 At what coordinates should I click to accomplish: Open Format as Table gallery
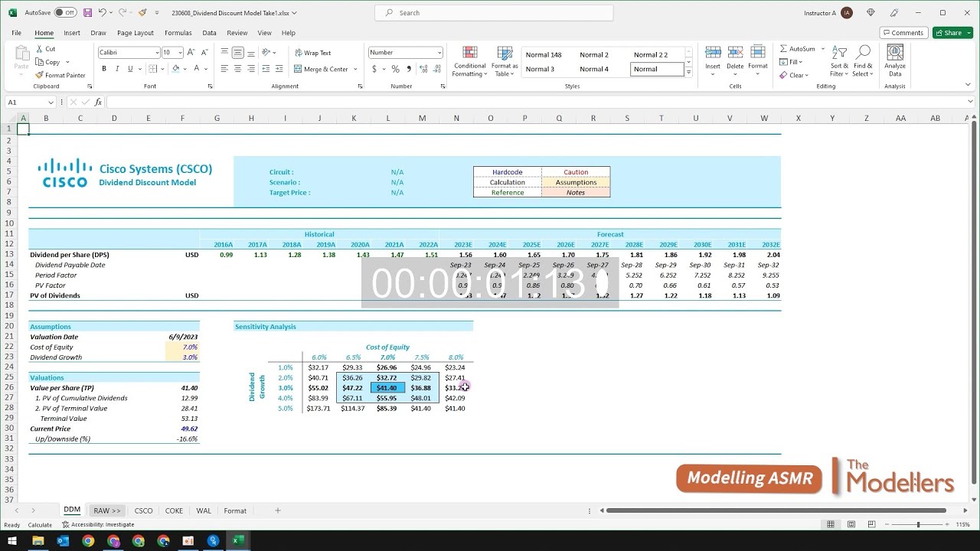(505, 61)
